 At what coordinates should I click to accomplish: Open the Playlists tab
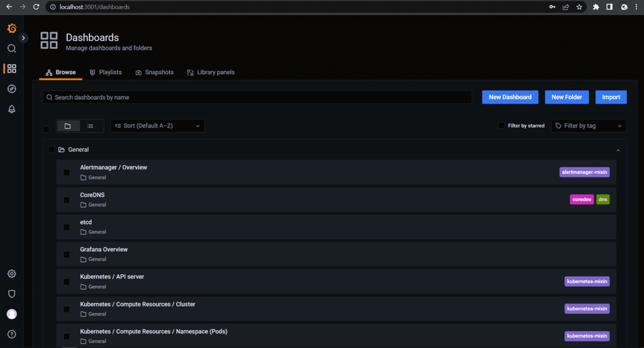coord(106,72)
